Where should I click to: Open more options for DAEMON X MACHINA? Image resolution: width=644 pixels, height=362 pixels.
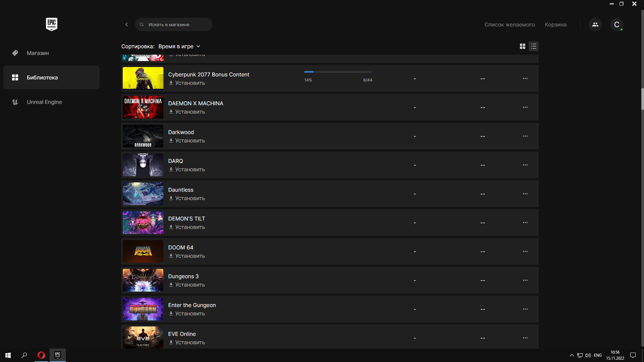pos(525,107)
